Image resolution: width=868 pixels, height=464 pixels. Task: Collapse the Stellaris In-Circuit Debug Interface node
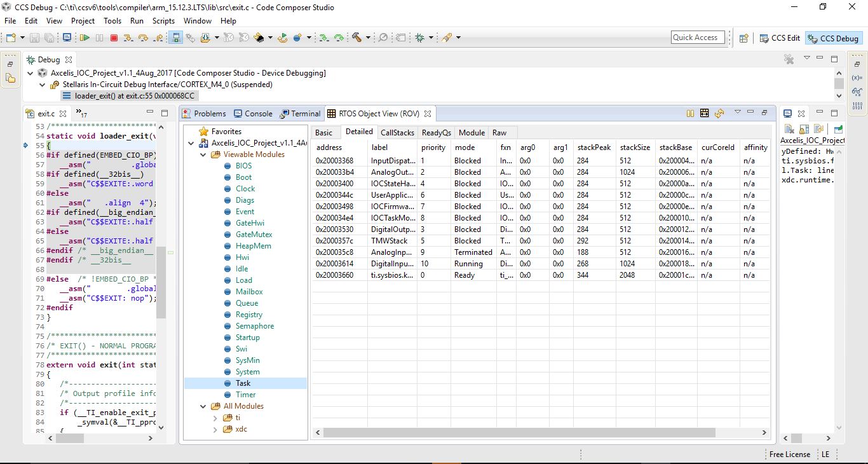point(42,85)
